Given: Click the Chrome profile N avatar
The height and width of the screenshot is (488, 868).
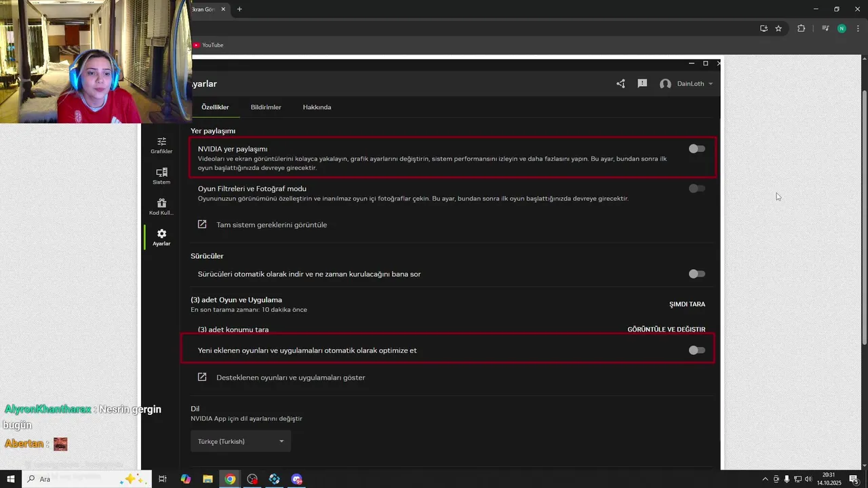Looking at the screenshot, I should click(842, 28).
